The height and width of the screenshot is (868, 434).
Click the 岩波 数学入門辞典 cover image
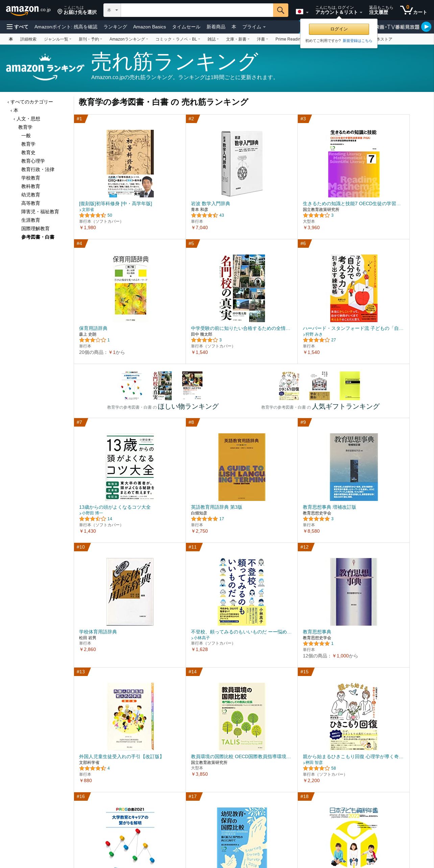(x=242, y=164)
